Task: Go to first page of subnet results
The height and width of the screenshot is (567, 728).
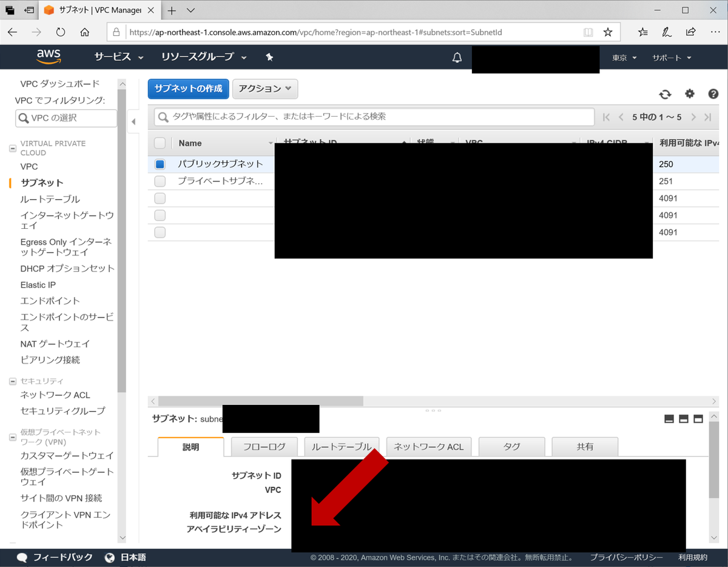Action: (x=605, y=117)
